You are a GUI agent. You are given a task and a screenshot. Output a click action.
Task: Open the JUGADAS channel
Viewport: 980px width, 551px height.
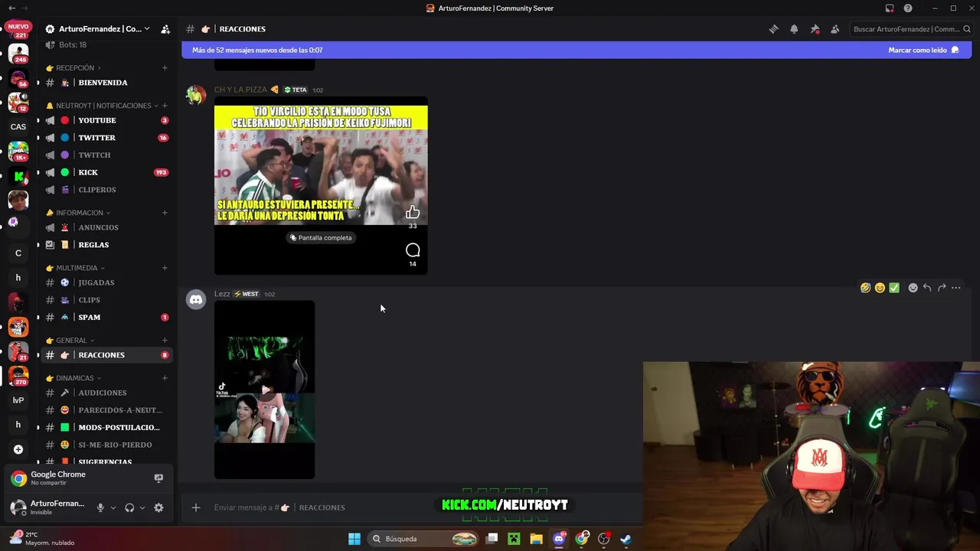(x=107, y=282)
